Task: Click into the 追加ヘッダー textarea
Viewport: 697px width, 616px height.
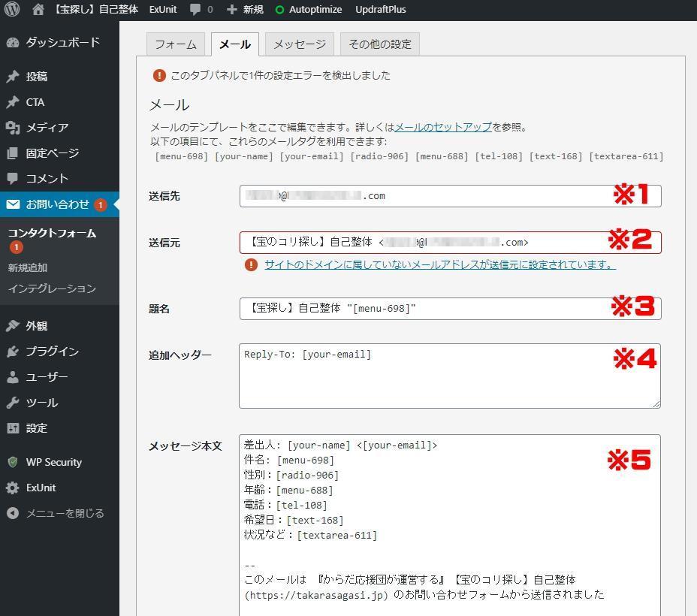Action: (x=450, y=376)
